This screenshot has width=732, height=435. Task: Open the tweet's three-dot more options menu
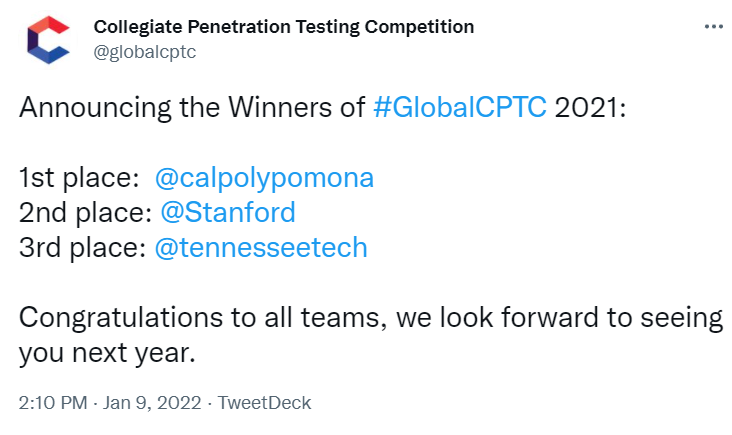click(x=714, y=27)
